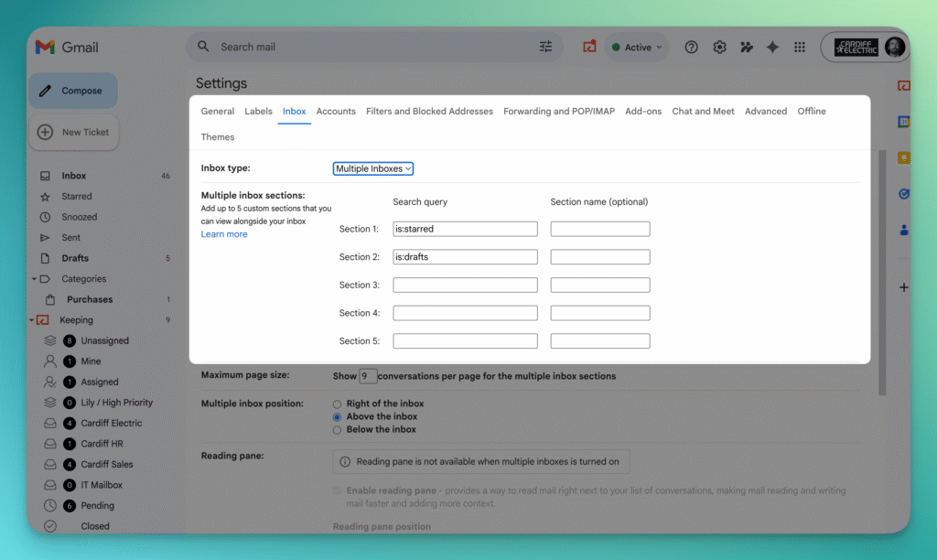Select Right of the inbox position
The width and height of the screenshot is (937, 560).
point(337,404)
